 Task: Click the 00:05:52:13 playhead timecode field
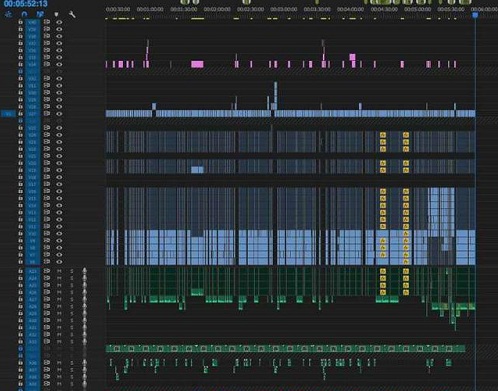(x=26, y=4)
